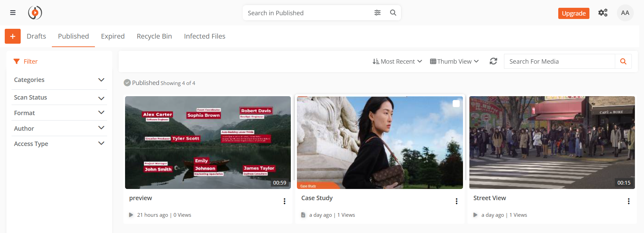Image resolution: width=644 pixels, height=233 pixels.
Task: Click the refresh media list icon
Action: [493, 61]
